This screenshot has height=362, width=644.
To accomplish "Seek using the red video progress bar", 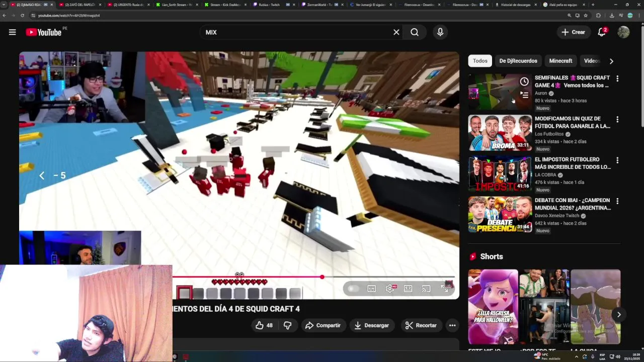I will tap(313, 277).
